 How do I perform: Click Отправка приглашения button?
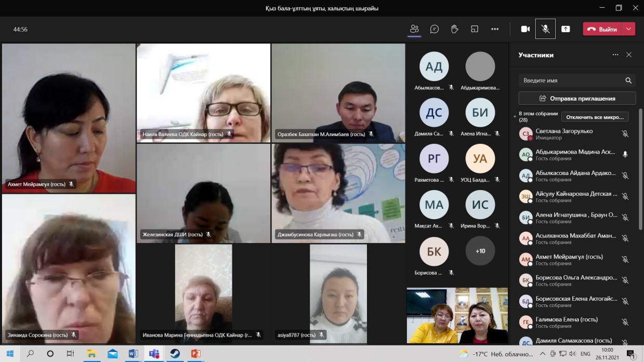click(x=577, y=98)
